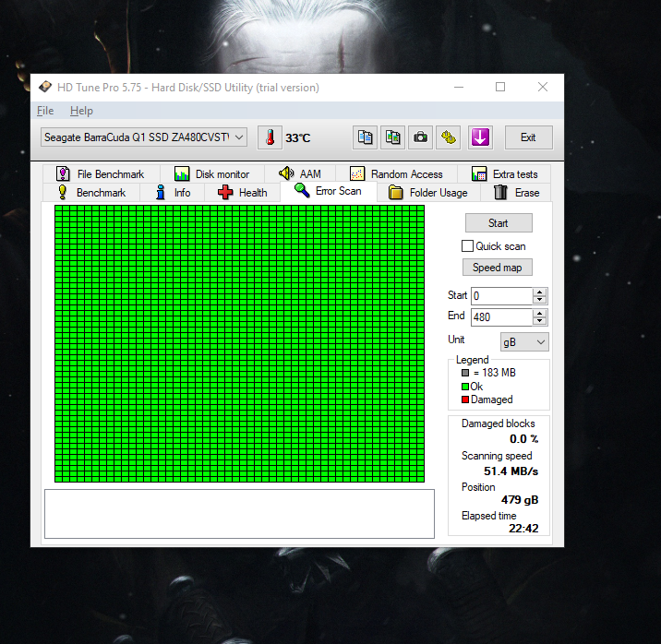Click the purple download arrow icon
This screenshot has width=661, height=644.
(480, 137)
